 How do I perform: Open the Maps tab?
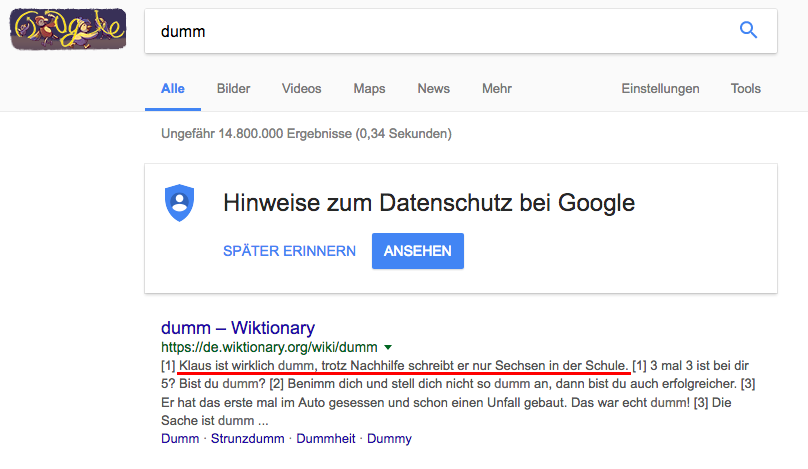point(369,89)
